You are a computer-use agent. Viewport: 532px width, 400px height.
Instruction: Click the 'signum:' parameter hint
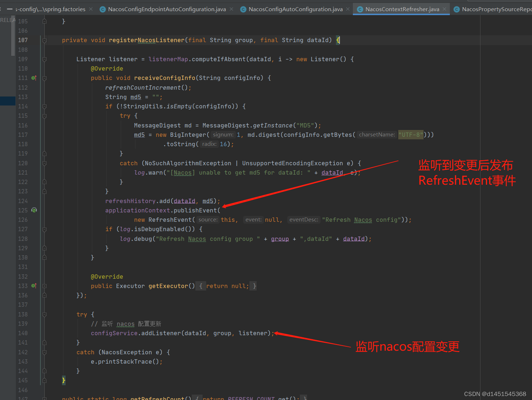tap(223, 135)
